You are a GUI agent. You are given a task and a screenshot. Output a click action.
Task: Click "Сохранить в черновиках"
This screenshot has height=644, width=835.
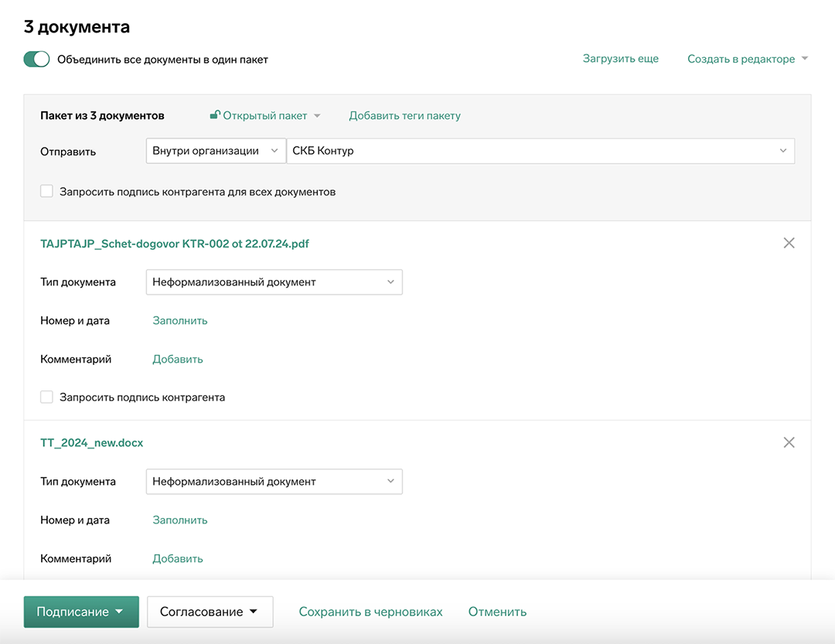click(370, 612)
